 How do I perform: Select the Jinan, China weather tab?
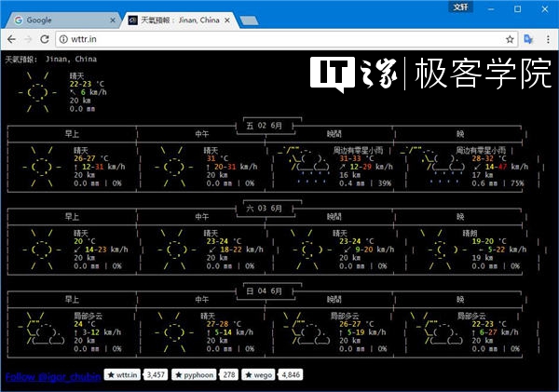[180, 20]
